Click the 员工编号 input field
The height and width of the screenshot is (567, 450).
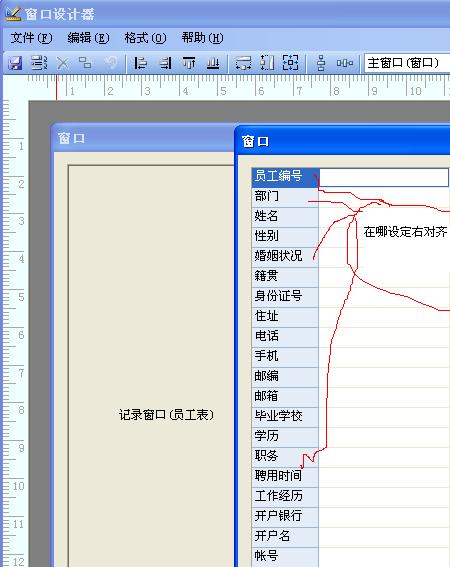point(384,177)
